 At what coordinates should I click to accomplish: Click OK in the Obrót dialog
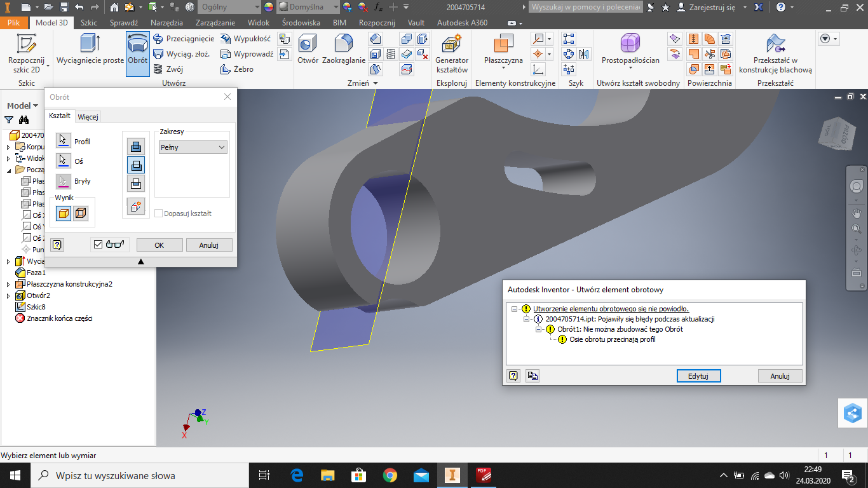click(x=159, y=245)
